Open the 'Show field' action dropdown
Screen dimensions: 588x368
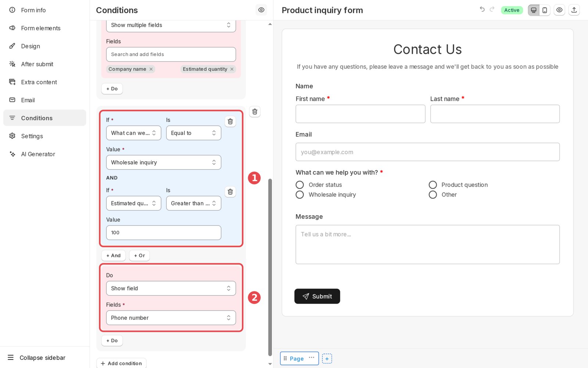pos(171,289)
